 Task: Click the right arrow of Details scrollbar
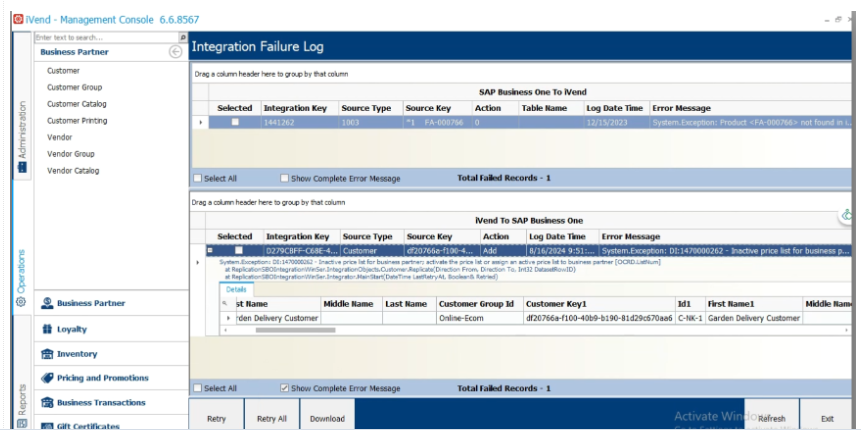coord(847,330)
